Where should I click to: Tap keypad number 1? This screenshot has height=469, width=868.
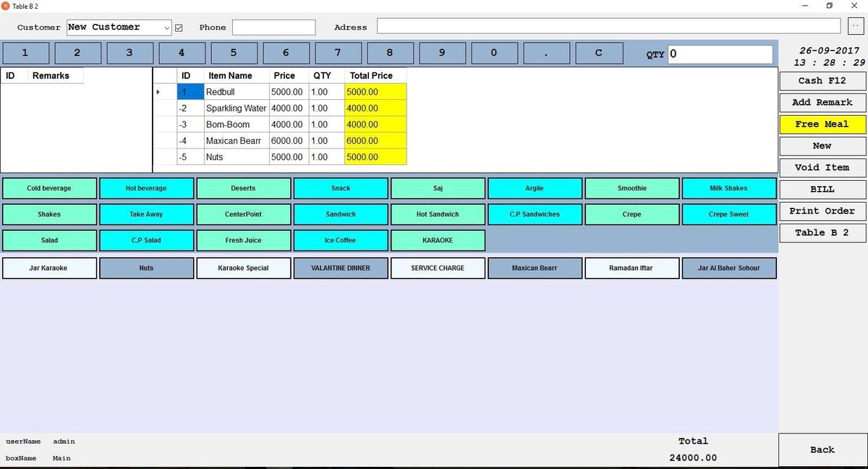point(25,53)
